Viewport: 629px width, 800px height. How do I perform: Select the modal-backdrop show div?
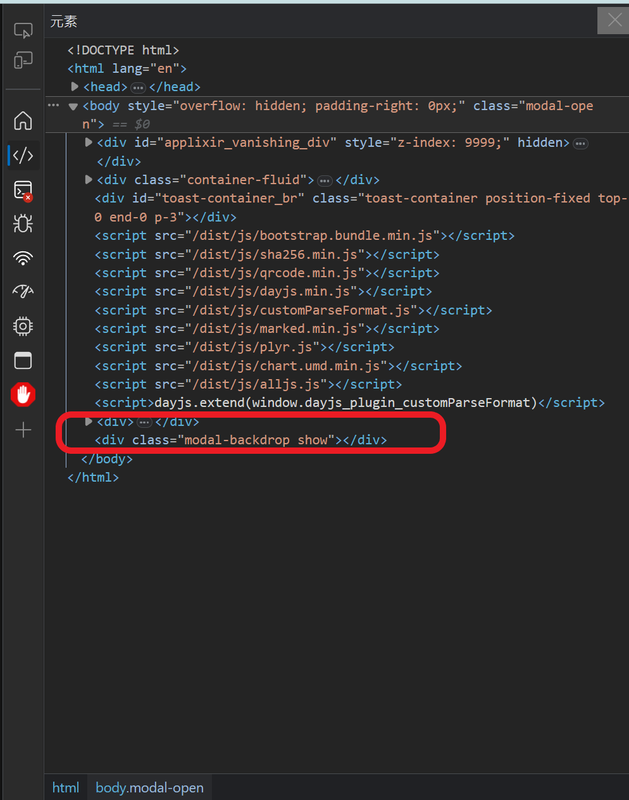point(241,440)
